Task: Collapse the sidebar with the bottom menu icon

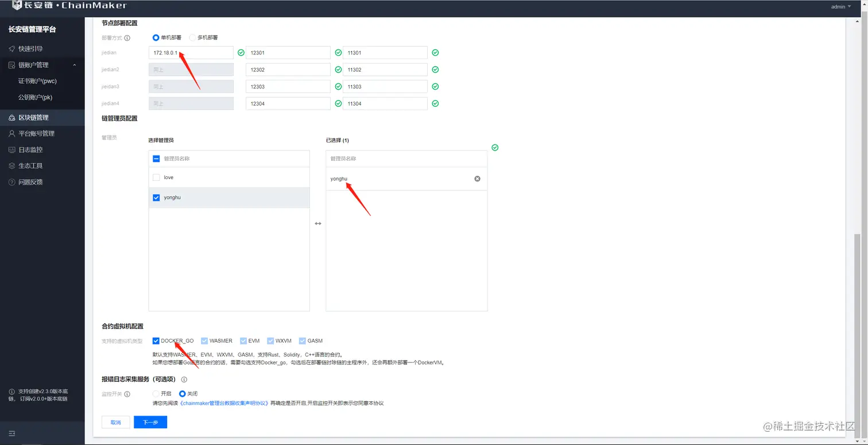Action: (12, 434)
